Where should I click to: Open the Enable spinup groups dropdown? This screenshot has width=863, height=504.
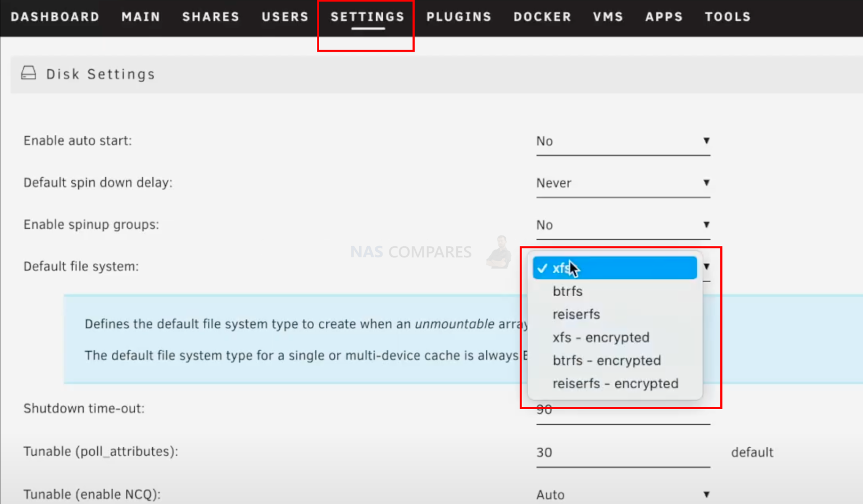[623, 224]
